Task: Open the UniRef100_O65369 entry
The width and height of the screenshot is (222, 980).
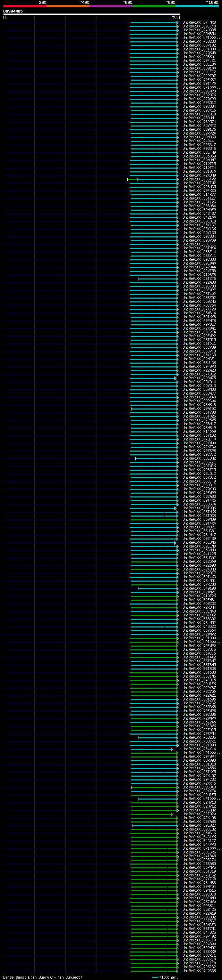Action: point(199,156)
